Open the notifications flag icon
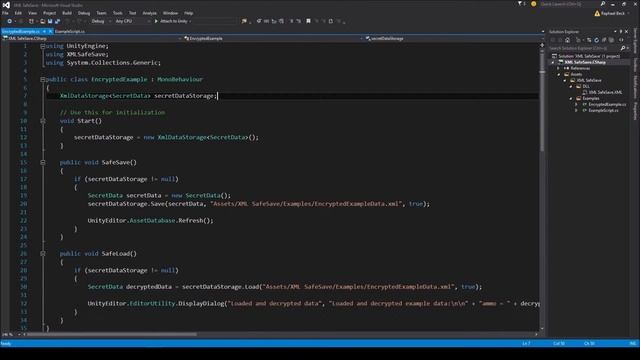This screenshot has height=360, width=640. click(520, 4)
